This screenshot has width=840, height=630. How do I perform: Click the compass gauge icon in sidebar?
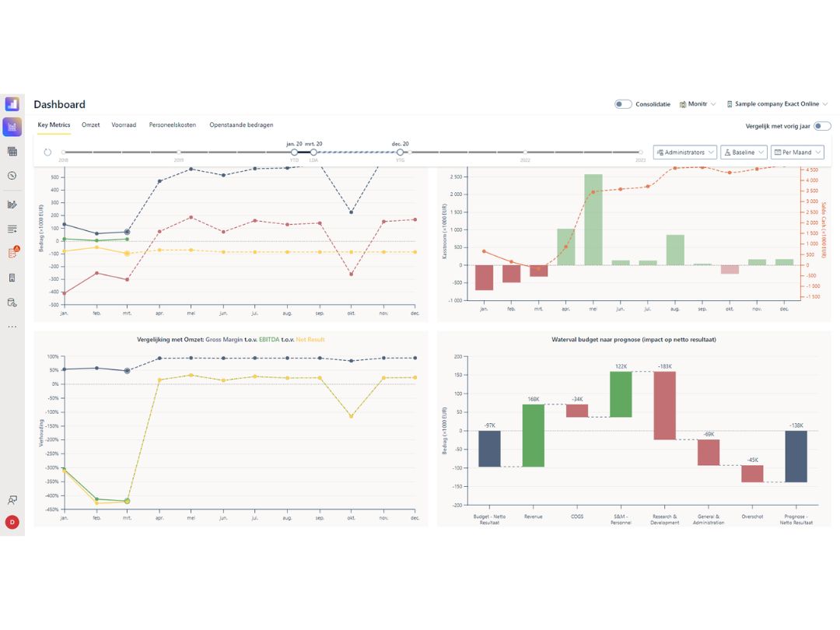pos(12,176)
